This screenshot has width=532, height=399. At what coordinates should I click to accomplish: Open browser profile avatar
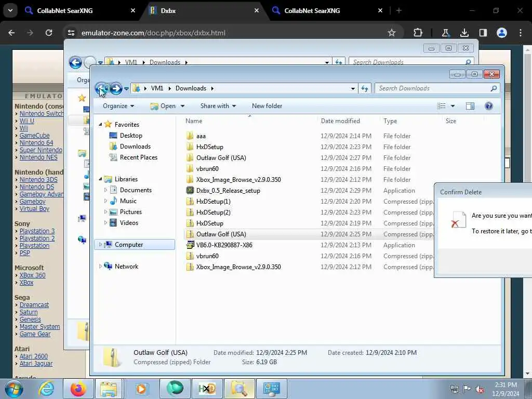click(x=502, y=33)
